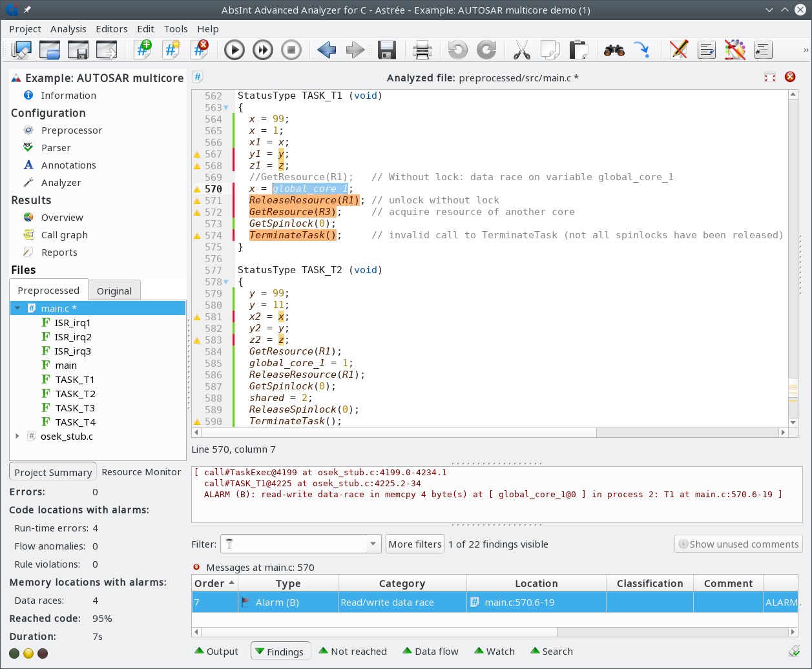Toggle the Data flow panel button
The image size is (812, 669).
point(430,651)
